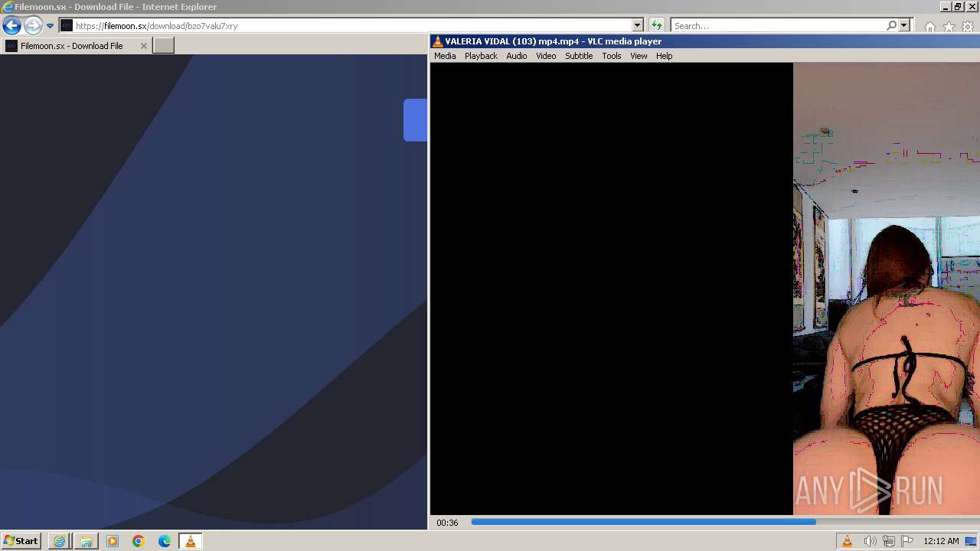Click the Internet Explorer Forward button
Image resolution: width=980 pixels, height=551 pixels.
click(x=32, y=25)
